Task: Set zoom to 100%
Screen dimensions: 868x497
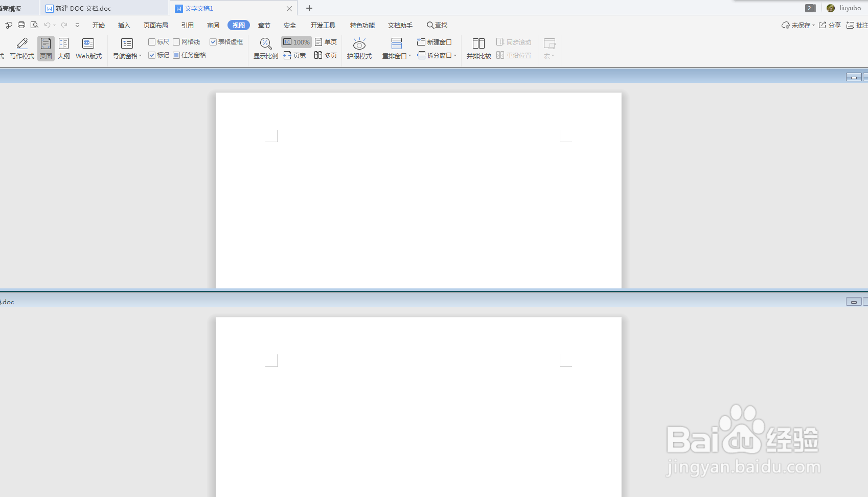Action: tap(296, 42)
